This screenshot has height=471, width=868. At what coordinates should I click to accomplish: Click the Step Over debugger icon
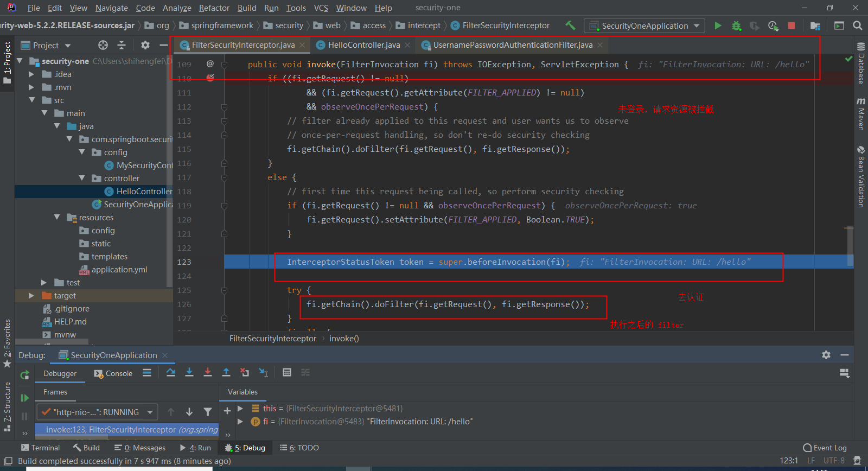click(171, 372)
